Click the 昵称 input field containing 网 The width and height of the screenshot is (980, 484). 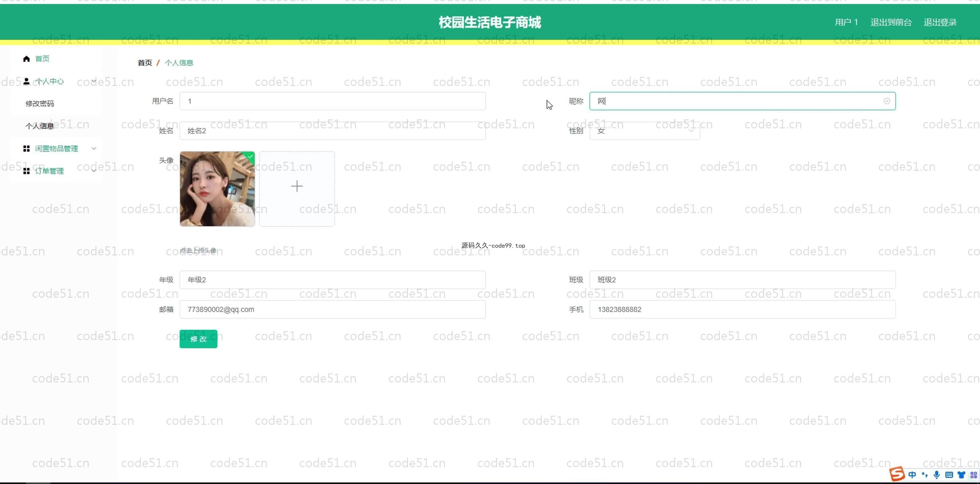[x=742, y=101]
